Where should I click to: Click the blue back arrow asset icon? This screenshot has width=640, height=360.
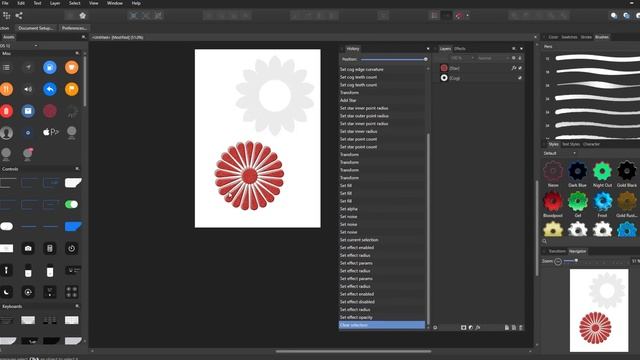[50, 89]
